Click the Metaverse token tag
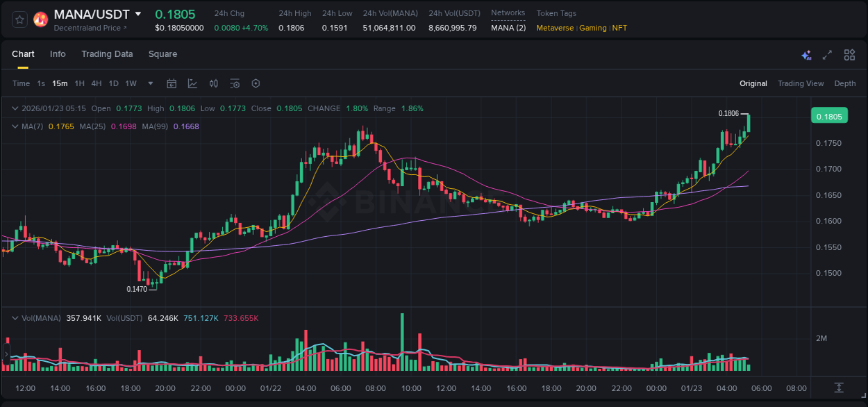868x407 pixels. [553, 28]
